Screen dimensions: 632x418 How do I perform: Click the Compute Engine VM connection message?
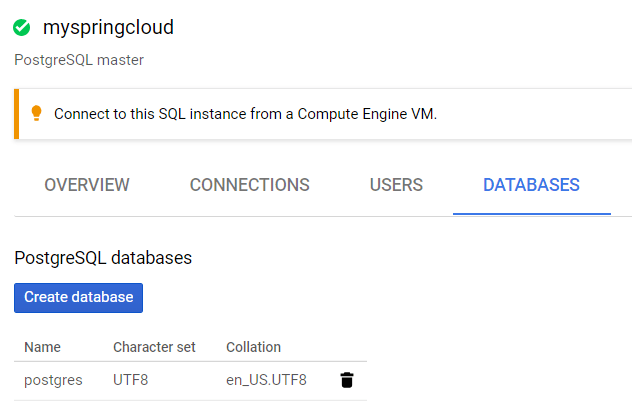[x=245, y=114]
